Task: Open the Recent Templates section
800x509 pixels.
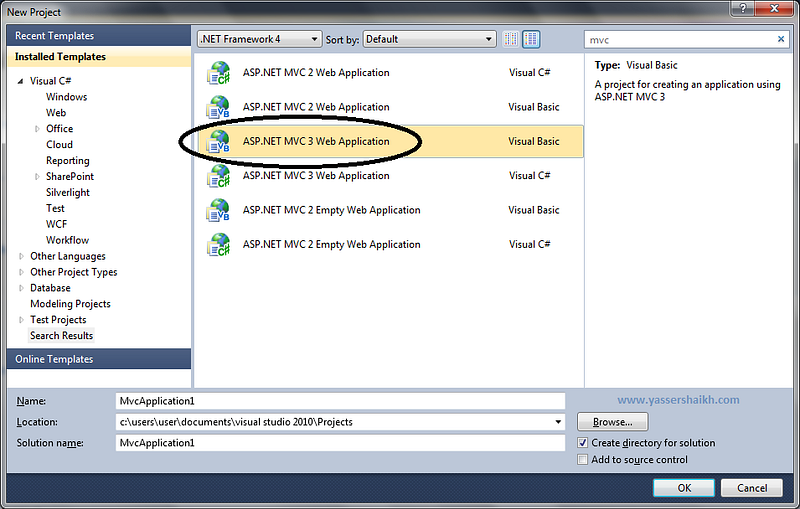Action: pyautogui.click(x=99, y=36)
